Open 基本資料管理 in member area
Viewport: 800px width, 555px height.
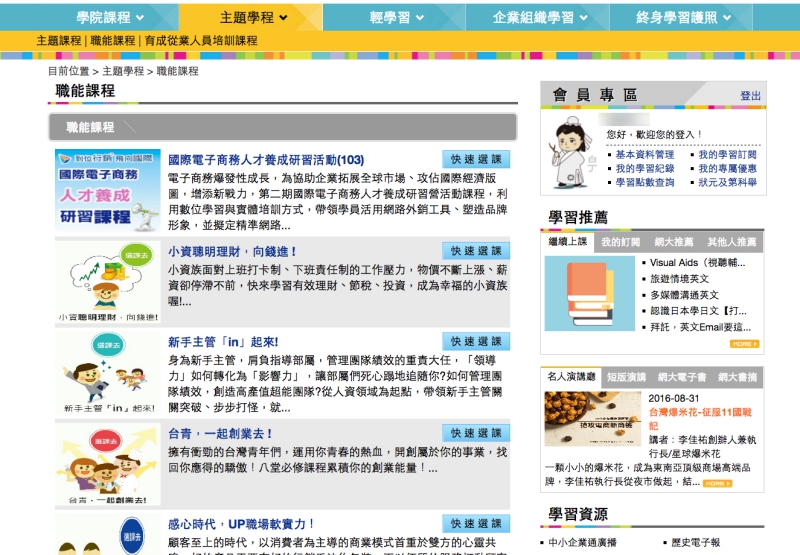coord(644,155)
